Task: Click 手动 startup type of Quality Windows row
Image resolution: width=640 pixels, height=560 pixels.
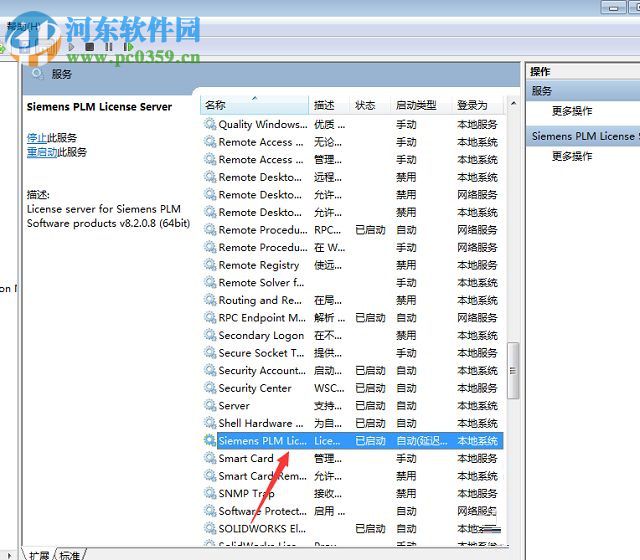Action: coord(406,124)
